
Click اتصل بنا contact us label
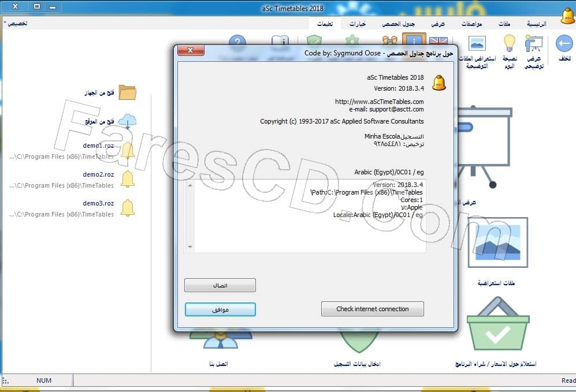tap(218, 364)
